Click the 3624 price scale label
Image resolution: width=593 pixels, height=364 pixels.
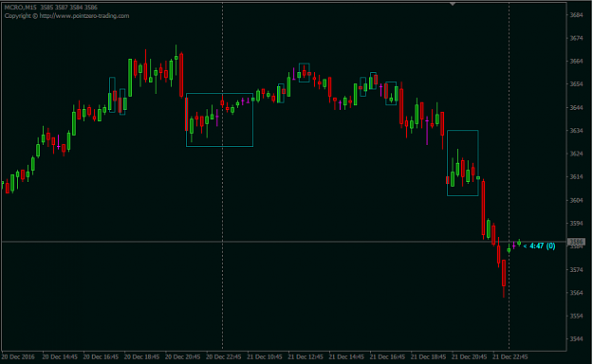576,154
